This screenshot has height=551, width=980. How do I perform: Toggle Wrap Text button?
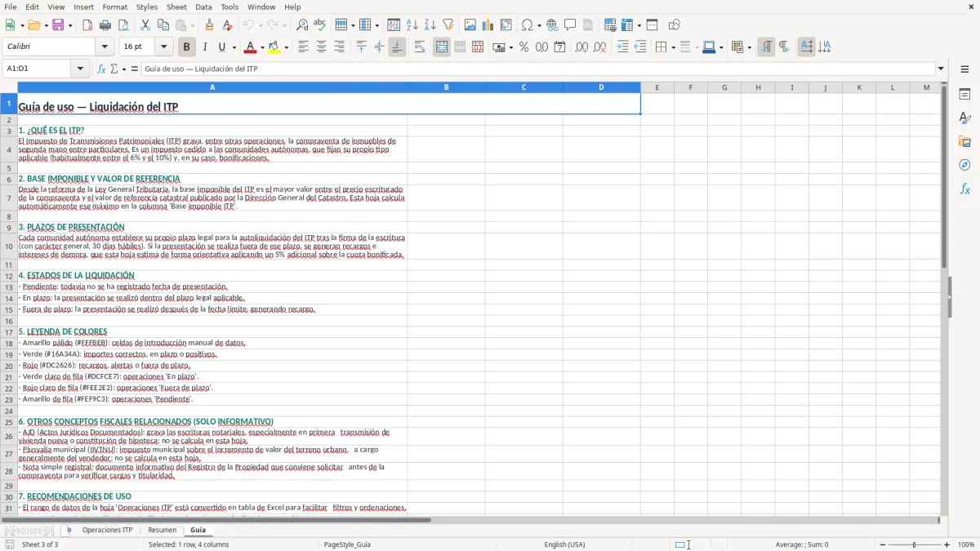pos(420,47)
